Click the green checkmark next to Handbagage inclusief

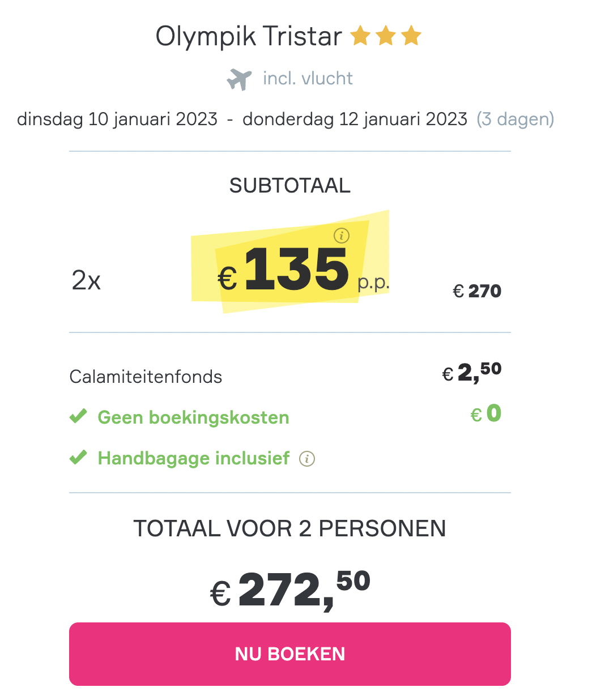[78, 457]
